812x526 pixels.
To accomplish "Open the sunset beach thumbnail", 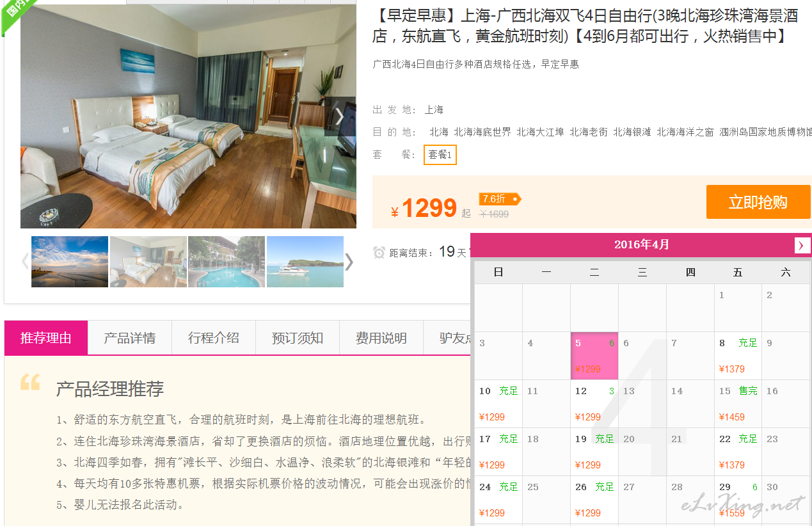I will 70,262.
